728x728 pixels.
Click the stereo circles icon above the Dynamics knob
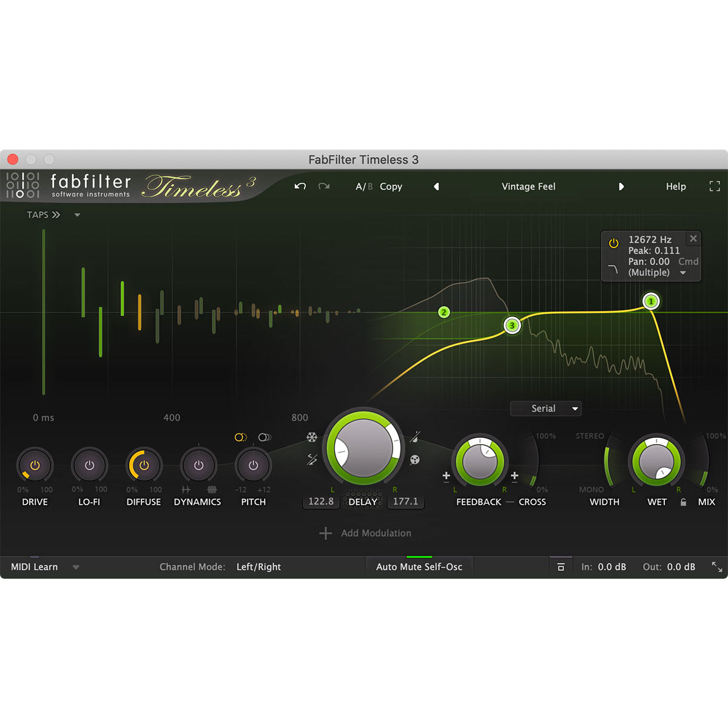tap(263, 437)
